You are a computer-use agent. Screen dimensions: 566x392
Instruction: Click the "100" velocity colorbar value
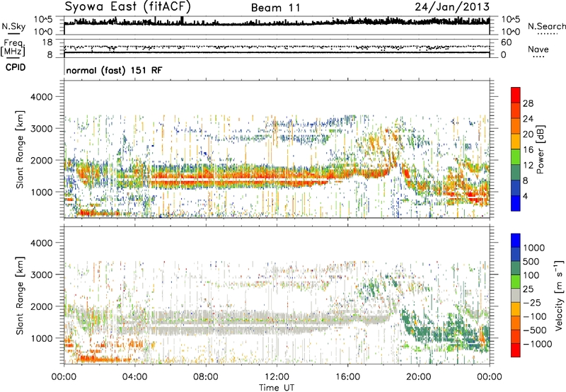pos(531,275)
